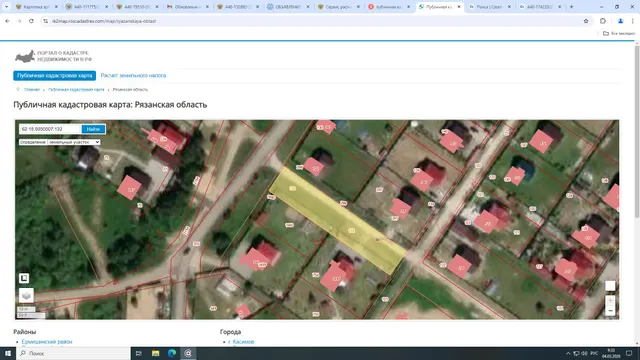
Task: Open Расчет земельного налога link
Action: [x=133, y=76]
